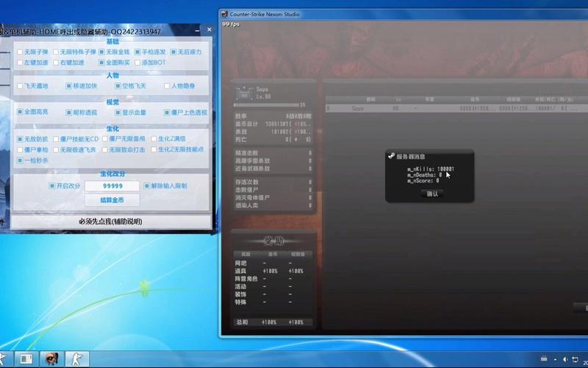Image resolution: width=588 pixels, height=368 pixels.
Task: Toggle the 开启改分 checkbox
Action: pyautogui.click(x=51, y=185)
